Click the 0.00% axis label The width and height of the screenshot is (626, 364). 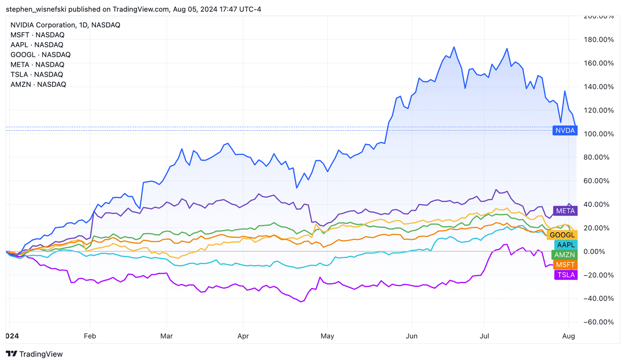[x=595, y=251]
